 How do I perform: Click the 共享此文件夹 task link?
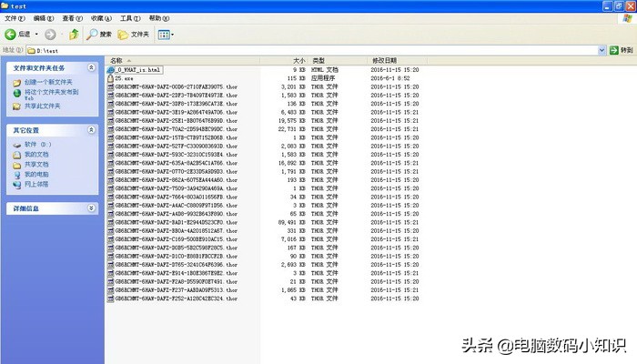point(42,106)
